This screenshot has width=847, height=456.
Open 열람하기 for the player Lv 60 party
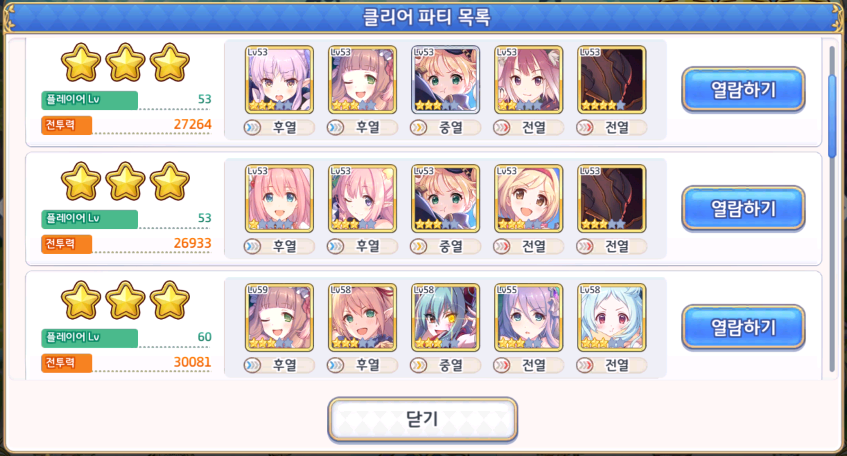(x=743, y=327)
